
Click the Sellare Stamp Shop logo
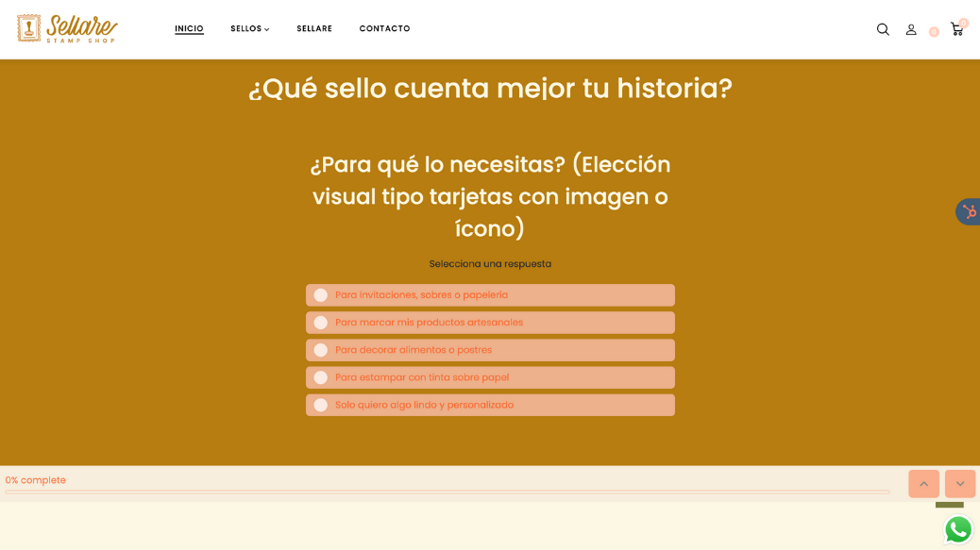[x=67, y=28]
